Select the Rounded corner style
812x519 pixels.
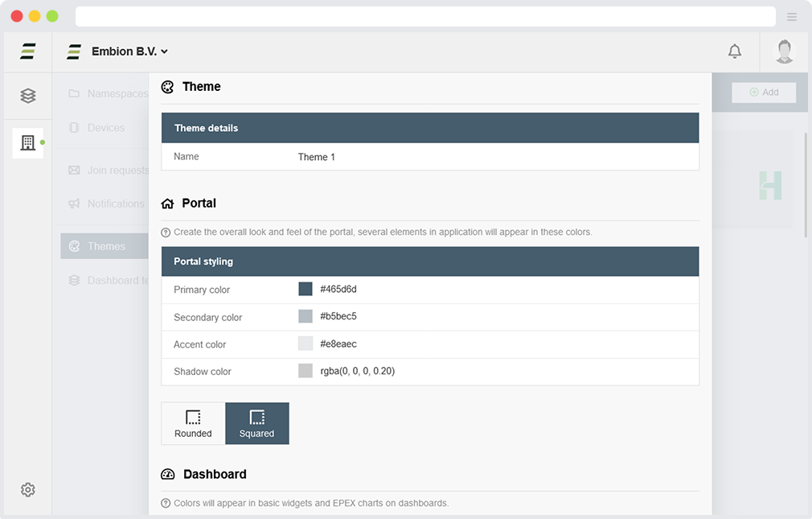[193, 423]
